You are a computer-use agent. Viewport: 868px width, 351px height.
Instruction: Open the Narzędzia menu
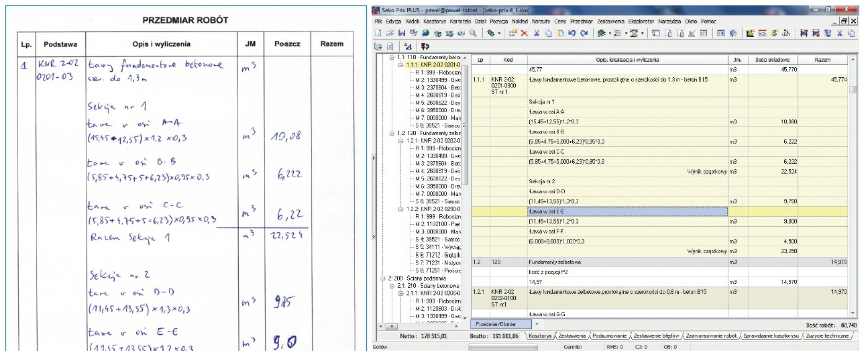[669, 22]
